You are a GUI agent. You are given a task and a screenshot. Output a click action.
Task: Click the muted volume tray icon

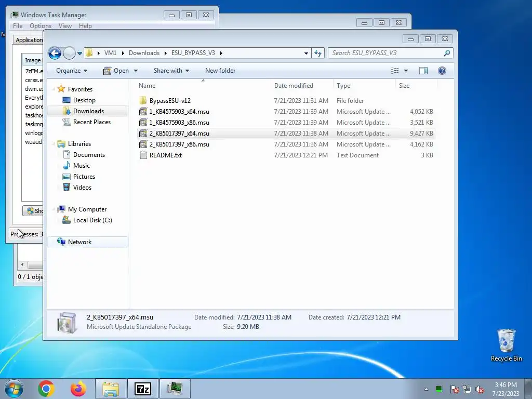[480, 389]
